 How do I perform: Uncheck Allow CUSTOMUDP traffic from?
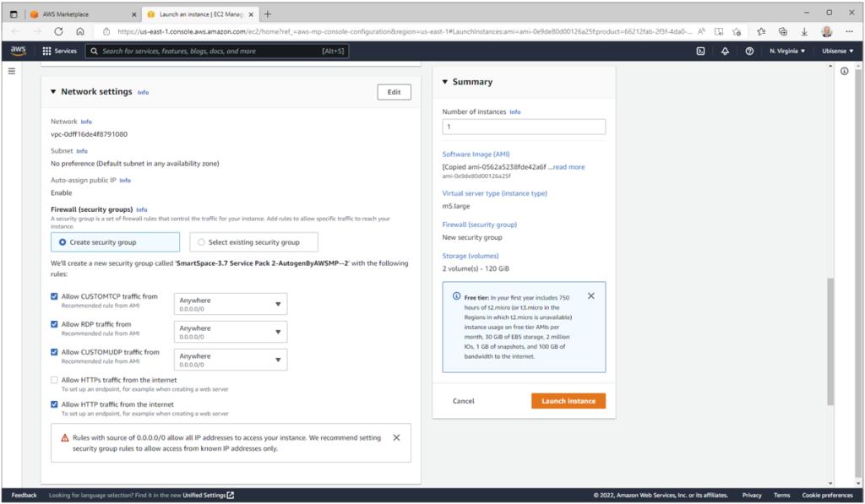[x=54, y=352]
